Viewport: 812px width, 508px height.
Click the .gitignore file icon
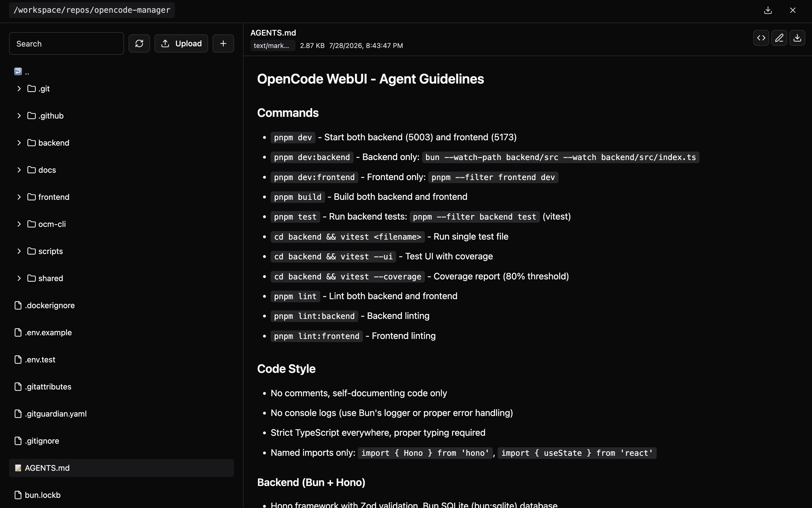(x=18, y=441)
